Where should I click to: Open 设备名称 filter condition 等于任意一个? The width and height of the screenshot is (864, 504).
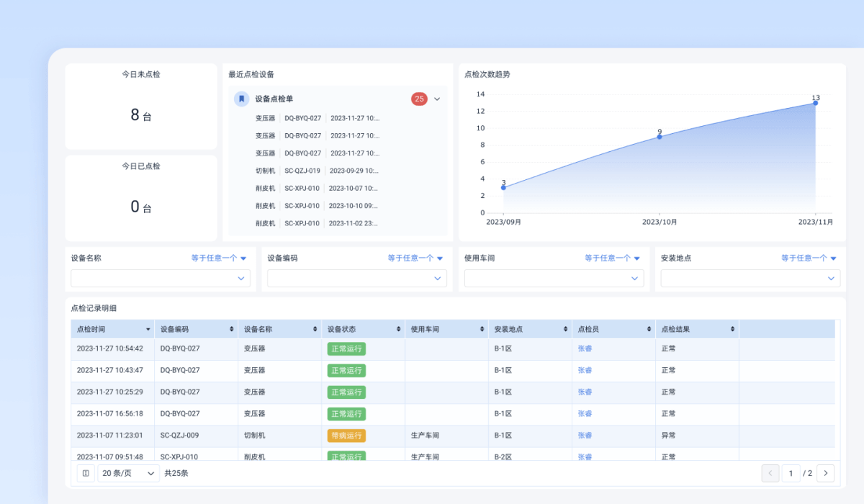tap(219, 258)
